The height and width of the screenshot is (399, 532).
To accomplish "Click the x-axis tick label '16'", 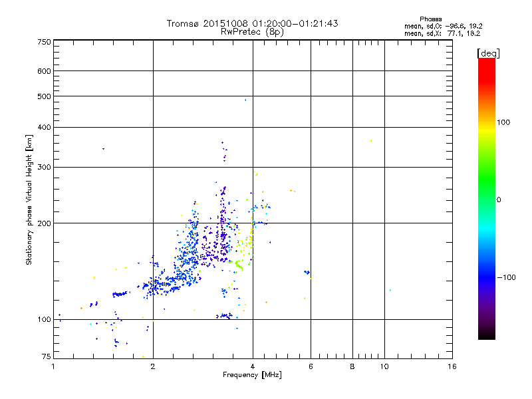I will coord(452,366).
